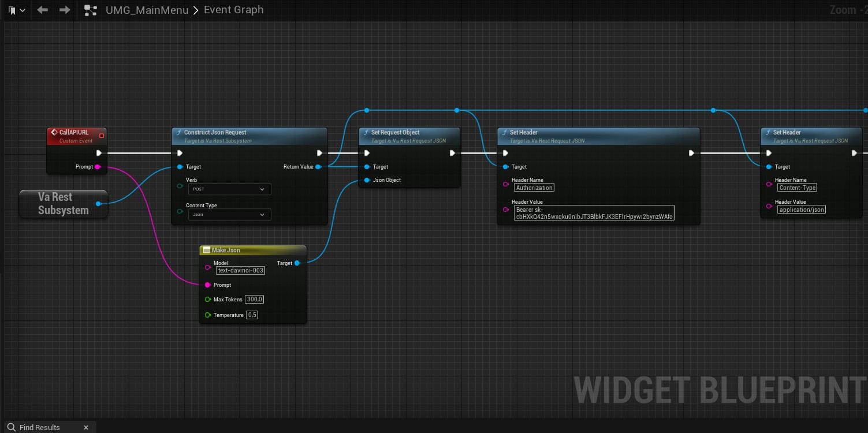Edit the Model text-davinci-003 field
Screen dimensions: 868x433
click(240, 270)
